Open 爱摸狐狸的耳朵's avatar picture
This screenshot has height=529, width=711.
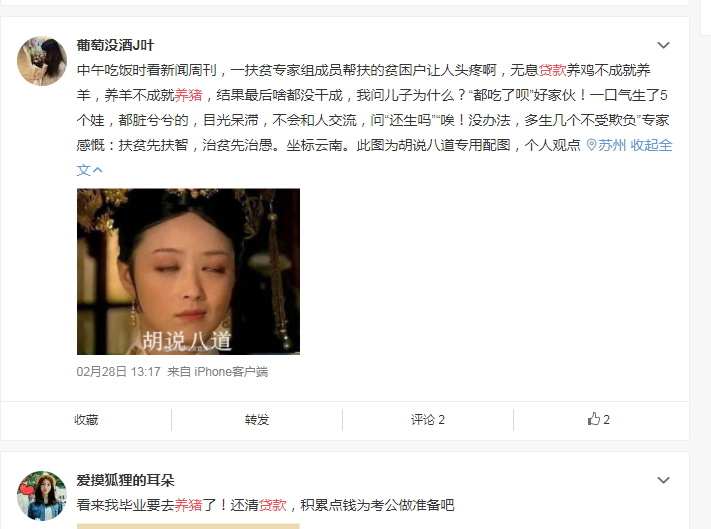pyautogui.click(x=42, y=496)
